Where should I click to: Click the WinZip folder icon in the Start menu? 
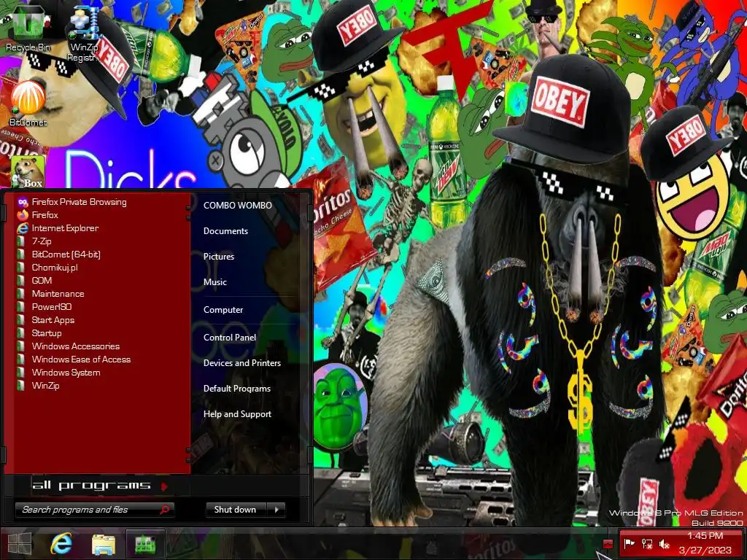(x=20, y=386)
